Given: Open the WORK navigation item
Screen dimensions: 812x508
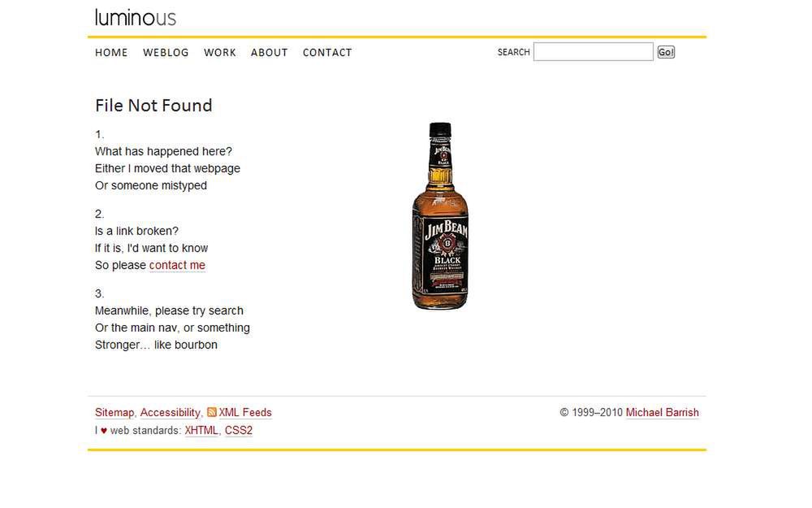Looking at the screenshot, I should click(x=219, y=52).
